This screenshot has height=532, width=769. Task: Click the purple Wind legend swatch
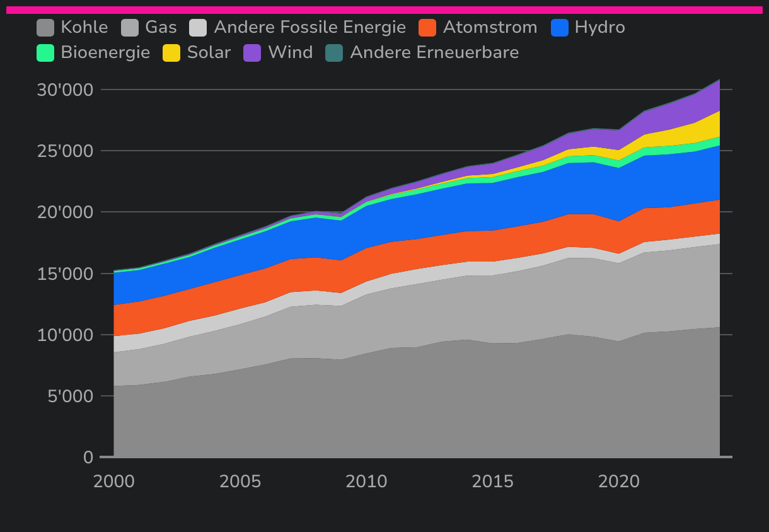(252, 53)
